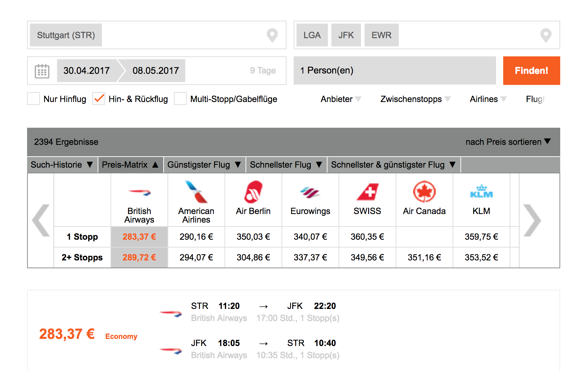
Task: Click the Economy class label
Action: pyautogui.click(x=121, y=336)
